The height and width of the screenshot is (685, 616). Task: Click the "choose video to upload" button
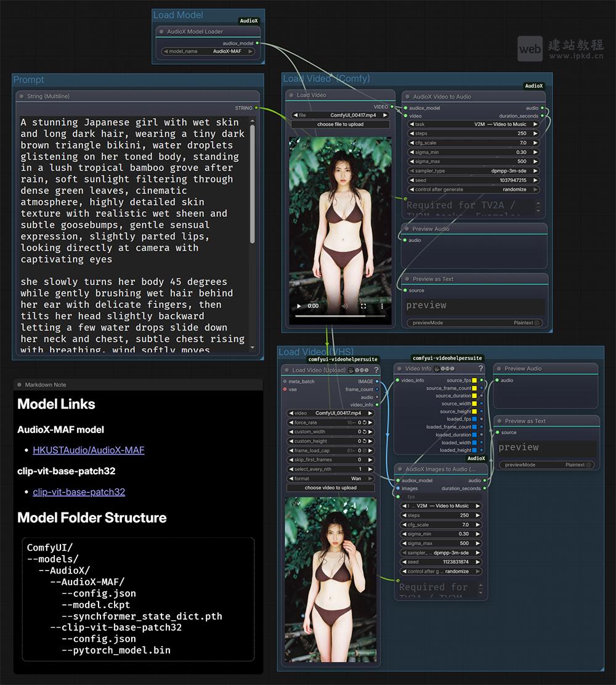pos(330,488)
